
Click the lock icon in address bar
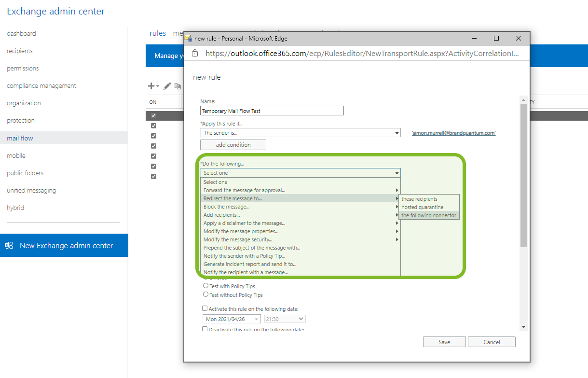(x=195, y=53)
